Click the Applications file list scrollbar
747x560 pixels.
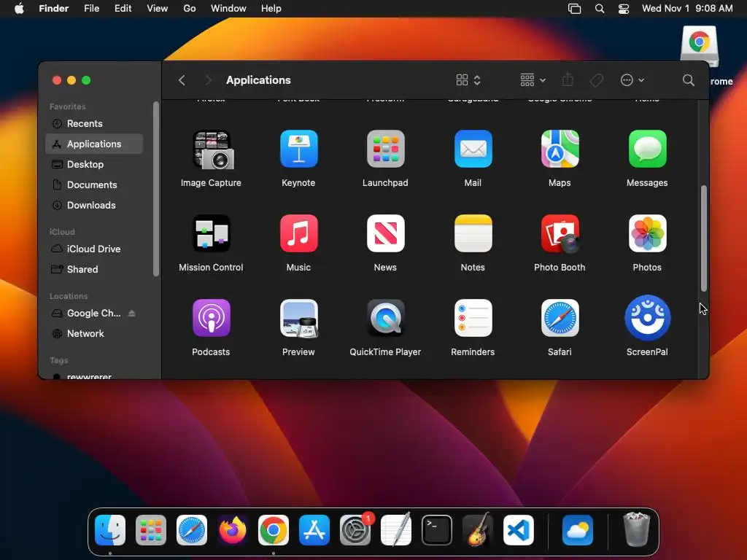point(704,238)
